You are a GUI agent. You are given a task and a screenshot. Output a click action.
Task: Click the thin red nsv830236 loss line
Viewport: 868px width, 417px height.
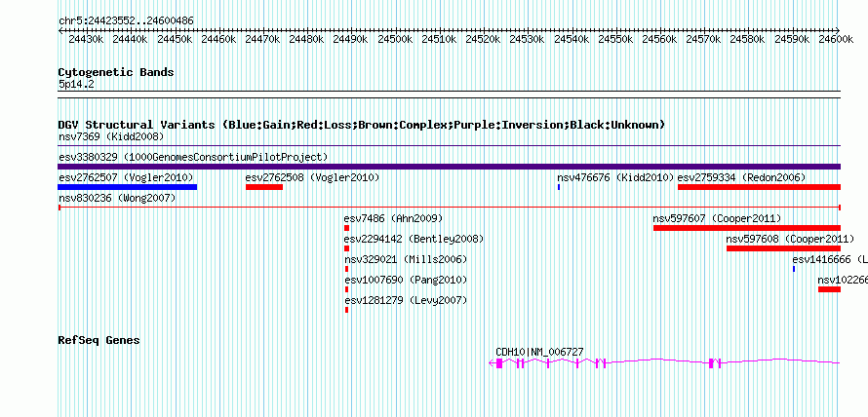coord(450,208)
